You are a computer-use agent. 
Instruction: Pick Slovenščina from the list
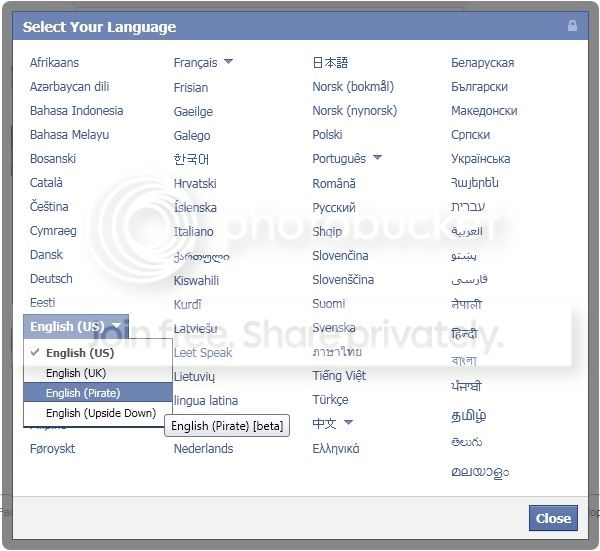tap(343, 279)
